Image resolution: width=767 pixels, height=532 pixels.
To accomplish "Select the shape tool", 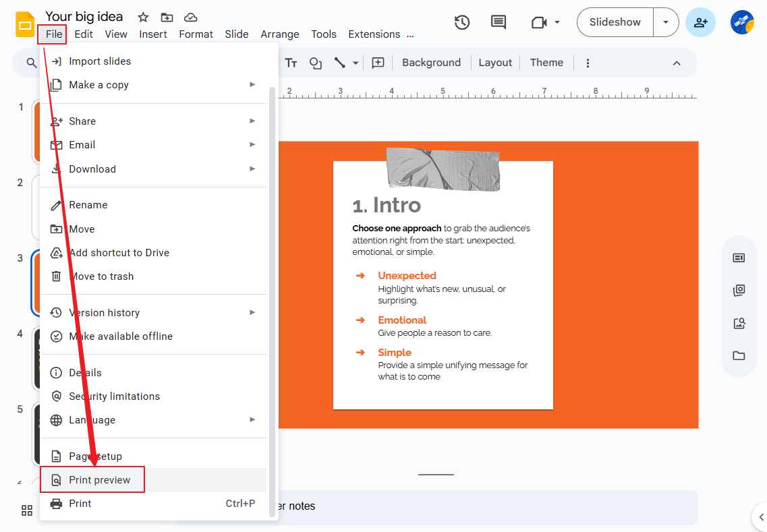I will pos(315,63).
